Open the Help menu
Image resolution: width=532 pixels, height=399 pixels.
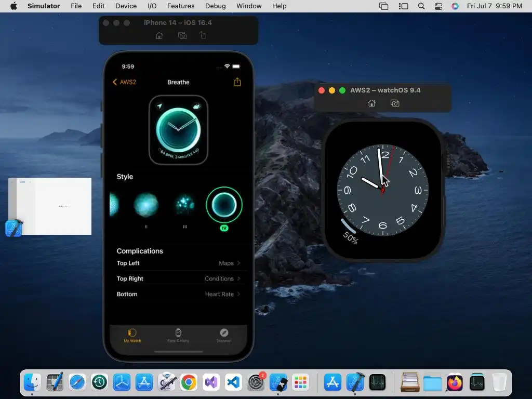[x=279, y=6]
